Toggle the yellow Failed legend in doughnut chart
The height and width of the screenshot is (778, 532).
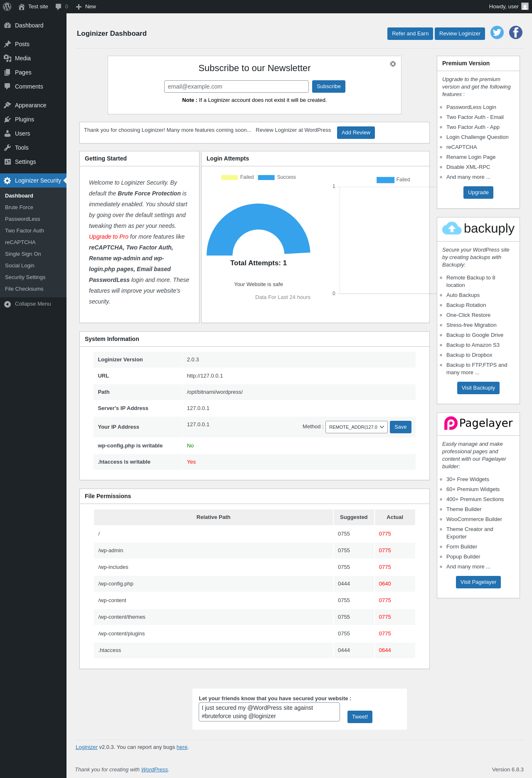click(x=229, y=178)
